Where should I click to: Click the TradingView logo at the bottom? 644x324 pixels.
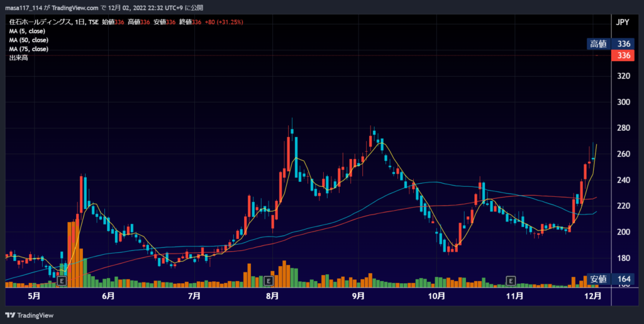click(x=29, y=315)
